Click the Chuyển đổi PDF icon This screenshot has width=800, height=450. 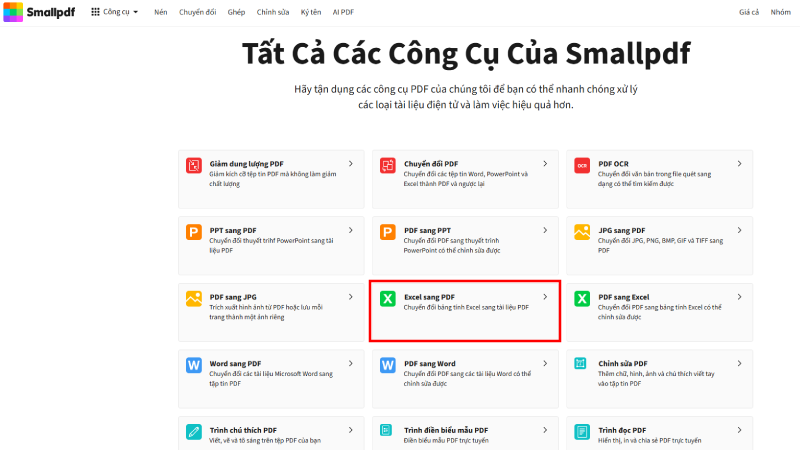pos(388,165)
